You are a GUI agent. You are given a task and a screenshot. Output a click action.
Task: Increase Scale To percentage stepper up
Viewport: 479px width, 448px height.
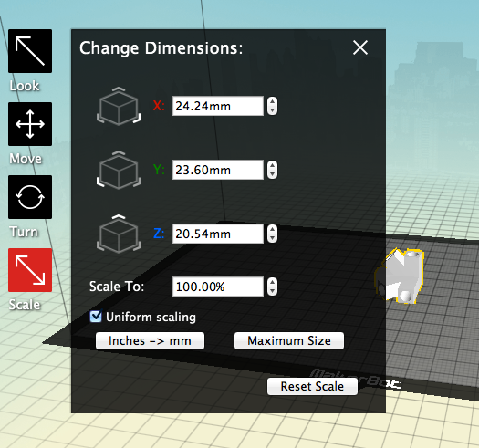coord(272,282)
